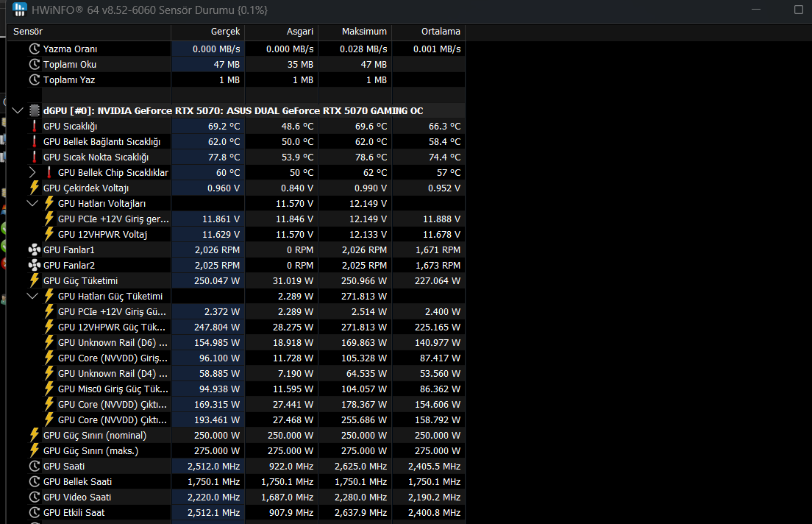Click the HWiNFO app icon in title bar
Viewport: 812px width, 524px height.
pyautogui.click(x=20, y=10)
